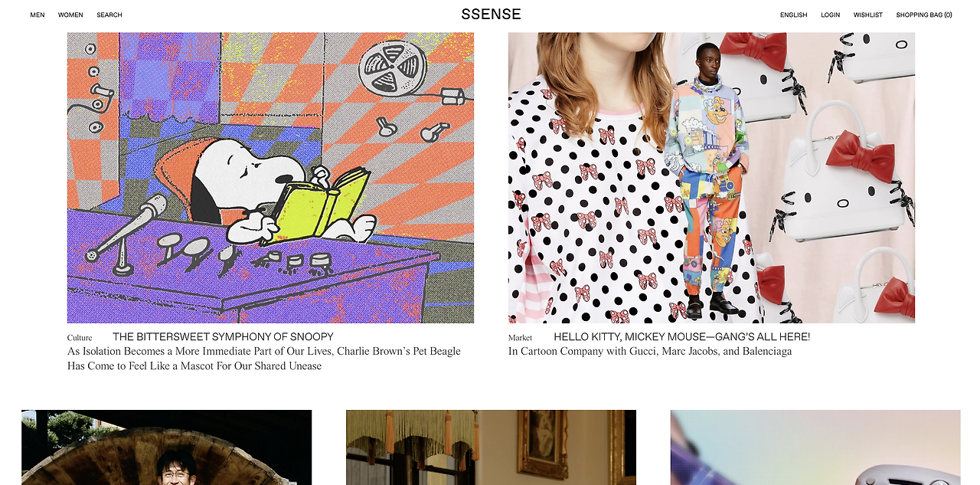The height and width of the screenshot is (485, 980).
Task: Click the model in patchwork cartoon outfit
Action: pyautogui.click(x=705, y=181)
